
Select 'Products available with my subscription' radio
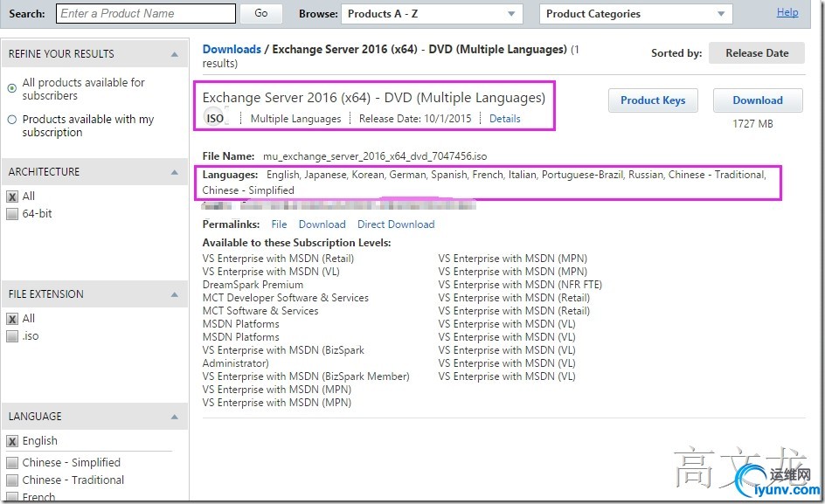coord(12,120)
